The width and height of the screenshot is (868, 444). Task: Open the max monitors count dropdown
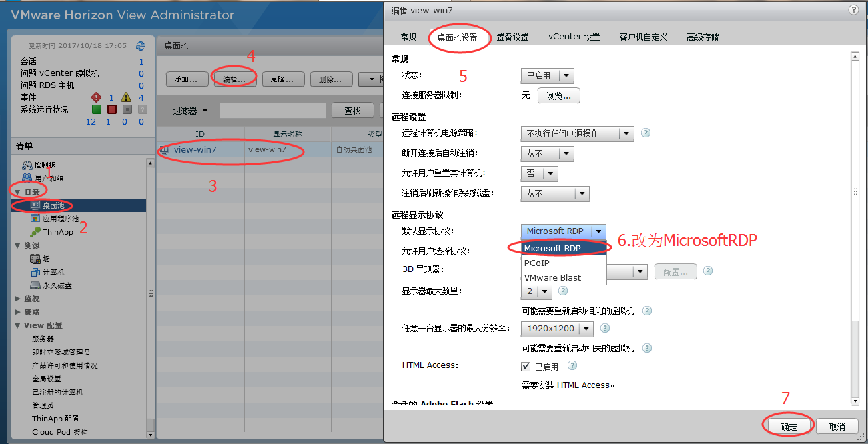tap(536, 291)
